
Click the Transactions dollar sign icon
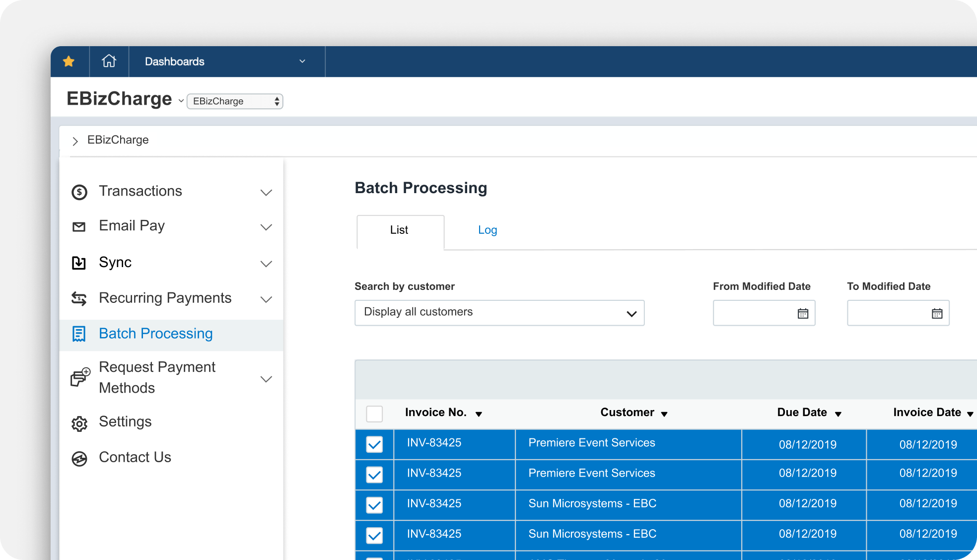click(79, 192)
